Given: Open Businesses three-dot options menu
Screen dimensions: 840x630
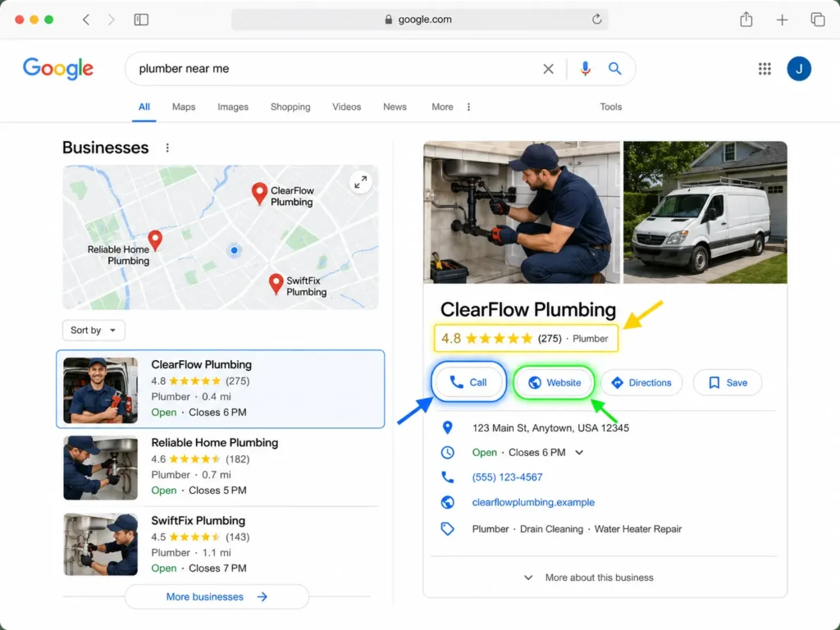Looking at the screenshot, I should pyautogui.click(x=167, y=148).
